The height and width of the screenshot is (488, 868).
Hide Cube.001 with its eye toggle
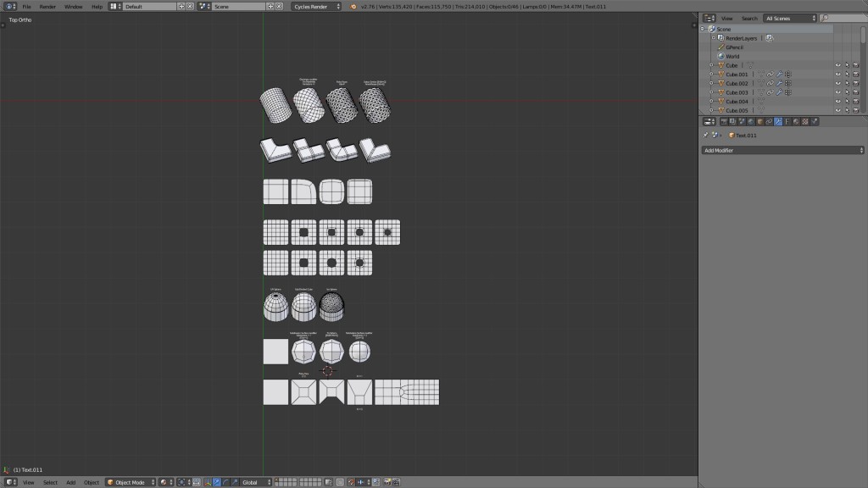coord(838,74)
